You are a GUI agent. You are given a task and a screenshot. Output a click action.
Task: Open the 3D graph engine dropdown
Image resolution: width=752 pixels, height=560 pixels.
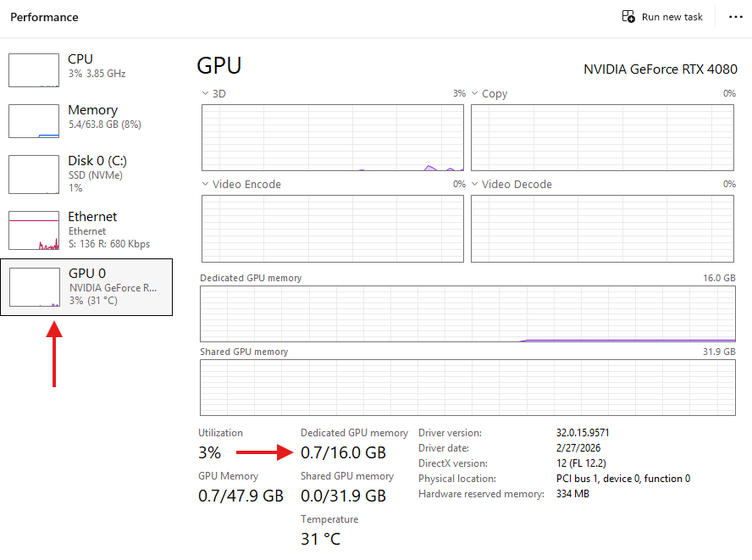click(206, 94)
